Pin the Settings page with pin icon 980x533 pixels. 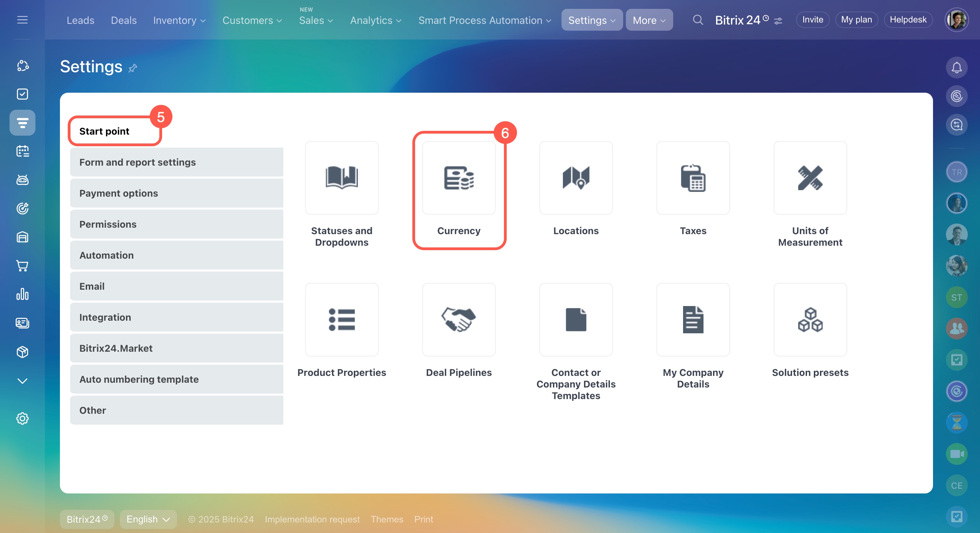point(133,68)
